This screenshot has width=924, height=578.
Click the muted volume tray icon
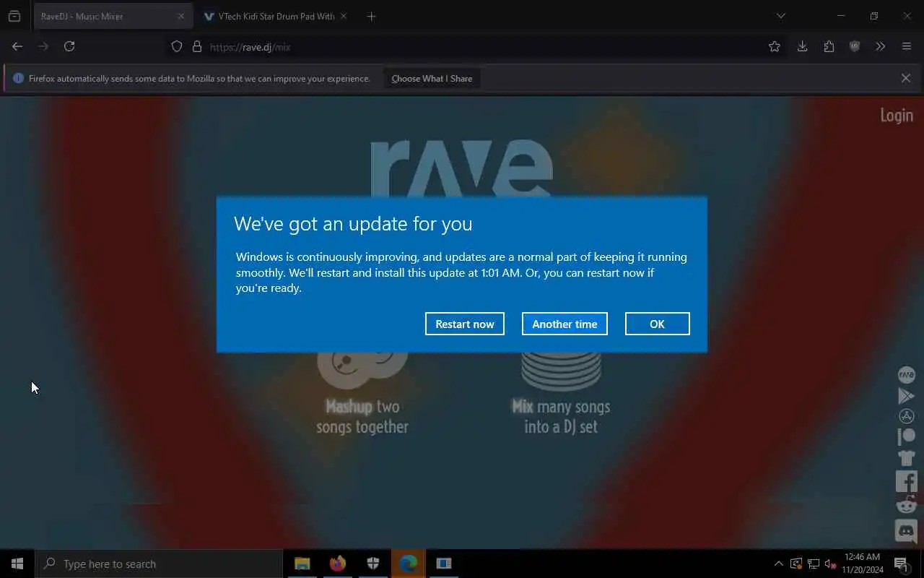point(830,564)
